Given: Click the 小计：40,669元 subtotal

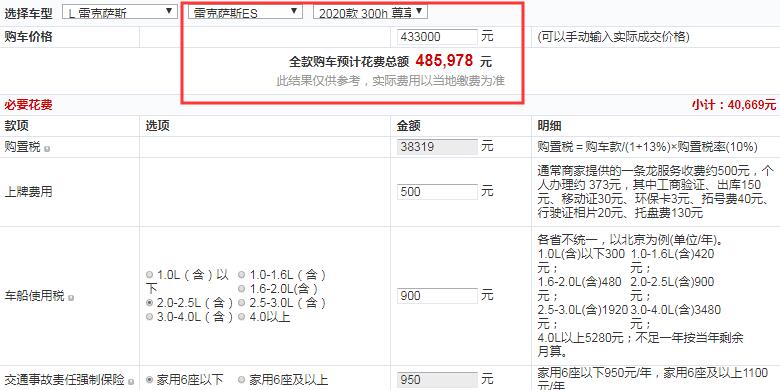Looking at the screenshot, I should tap(733, 105).
